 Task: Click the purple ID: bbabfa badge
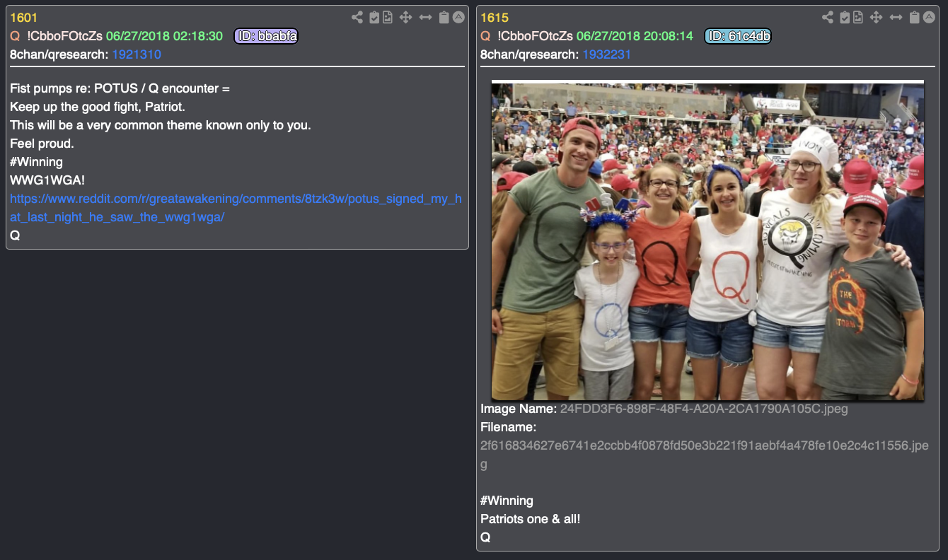pyautogui.click(x=266, y=36)
